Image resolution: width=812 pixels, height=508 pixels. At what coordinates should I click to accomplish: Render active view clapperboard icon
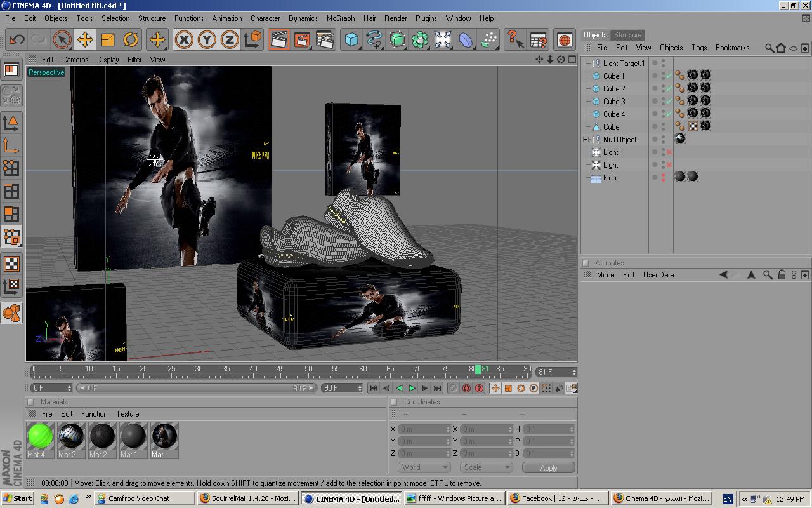click(278, 40)
